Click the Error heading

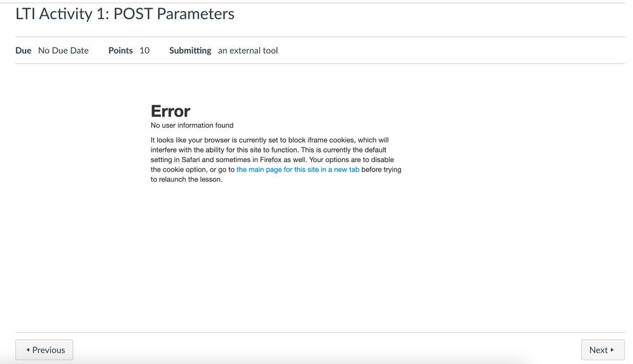[x=170, y=111]
